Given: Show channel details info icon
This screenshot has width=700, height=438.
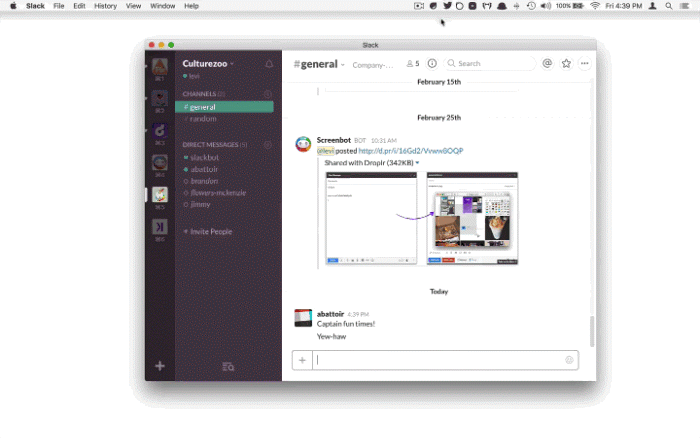Looking at the screenshot, I should pyautogui.click(x=432, y=64).
